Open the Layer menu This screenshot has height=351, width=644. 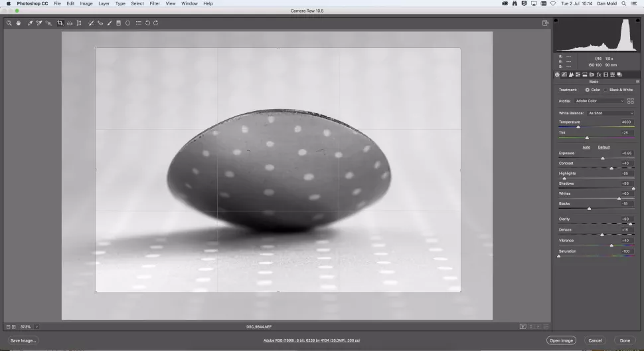[x=104, y=3]
